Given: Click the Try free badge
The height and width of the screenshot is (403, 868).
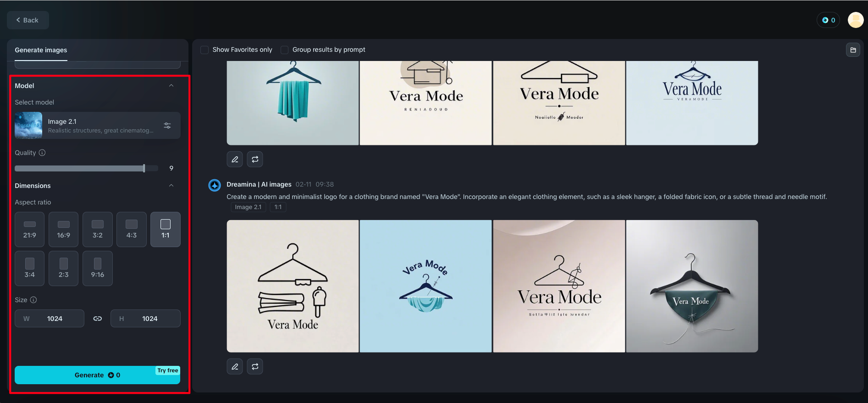Looking at the screenshot, I should 168,370.
